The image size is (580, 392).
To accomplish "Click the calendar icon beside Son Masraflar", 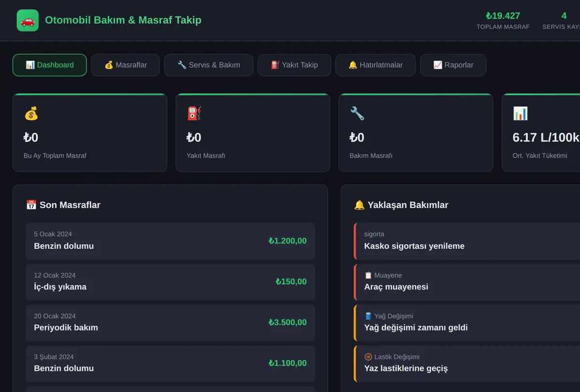I will pos(31,205).
